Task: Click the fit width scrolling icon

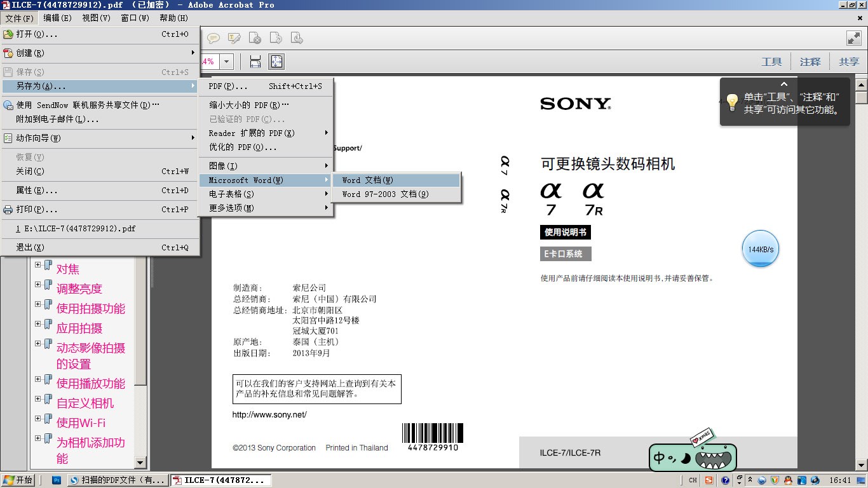Action: click(x=255, y=62)
